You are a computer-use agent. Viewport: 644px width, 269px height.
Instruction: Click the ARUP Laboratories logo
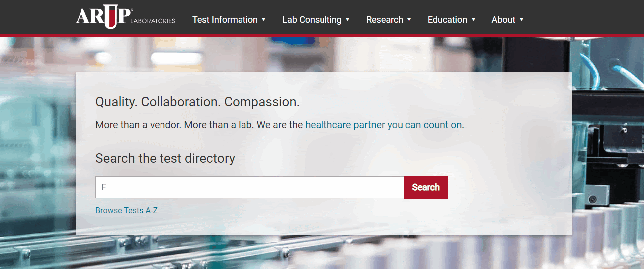coord(103,17)
